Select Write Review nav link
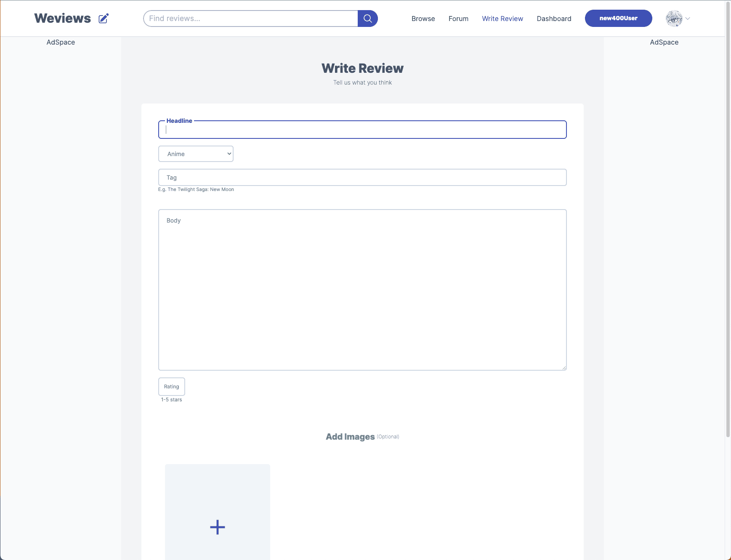Screen dimensions: 731x560 point(502,19)
